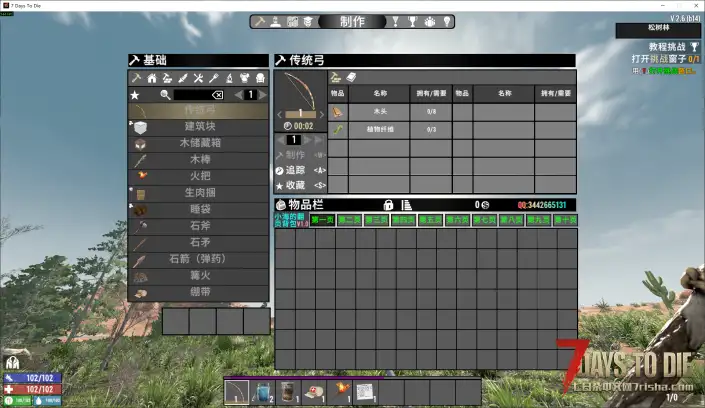Select the 石矛 recipe
This screenshot has width=705, height=408.
click(198, 243)
